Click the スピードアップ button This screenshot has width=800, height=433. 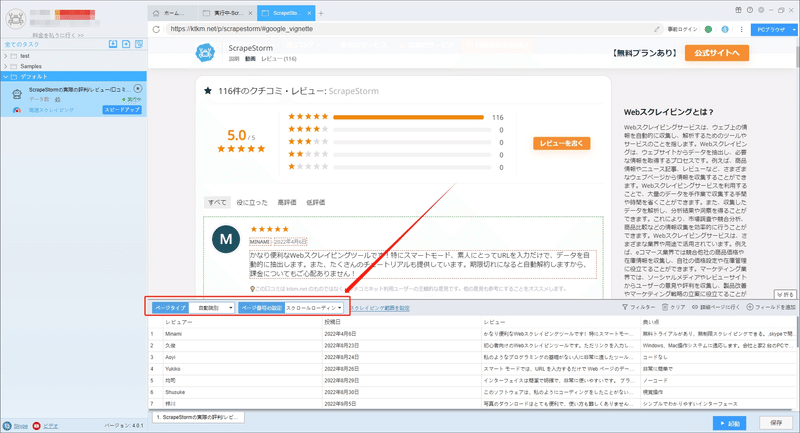point(122,110)
